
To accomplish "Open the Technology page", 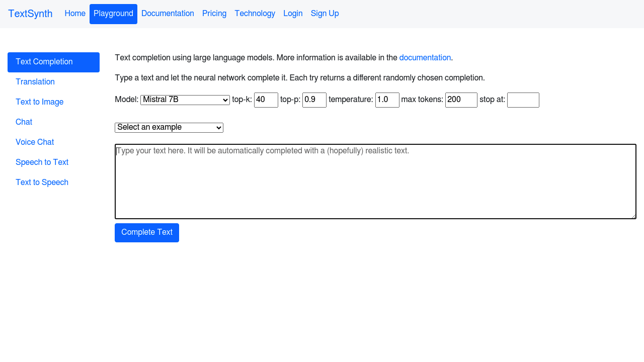I will [255, 14].
